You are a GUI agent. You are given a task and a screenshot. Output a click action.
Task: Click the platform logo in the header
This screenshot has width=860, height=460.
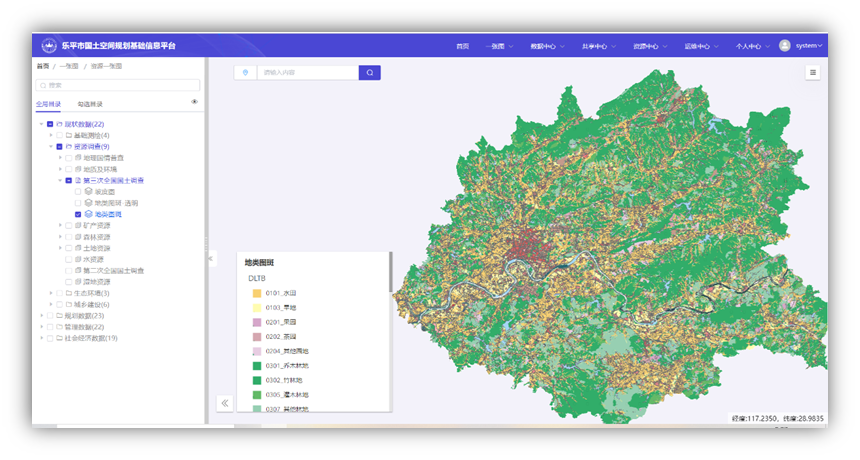coord(49,45)
